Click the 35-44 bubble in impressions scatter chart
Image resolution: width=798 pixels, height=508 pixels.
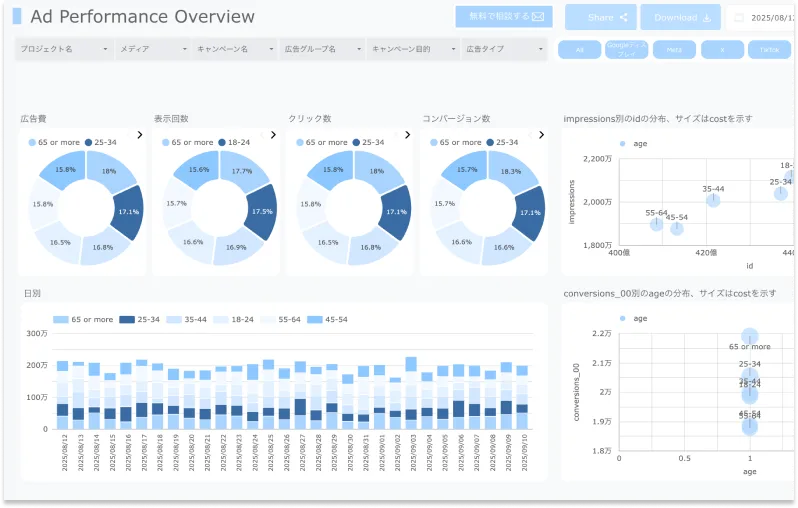coord(713,200)
